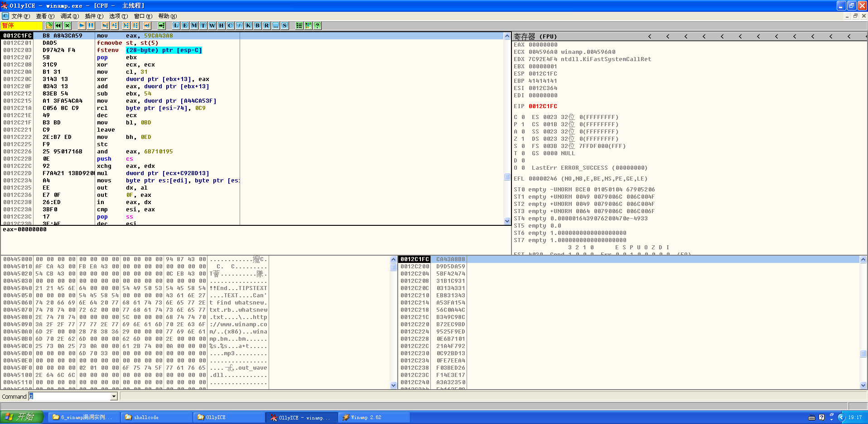Open the Call stack window via K icon
The width and height of the screenshot is (868, 424).
click(248, 26)
